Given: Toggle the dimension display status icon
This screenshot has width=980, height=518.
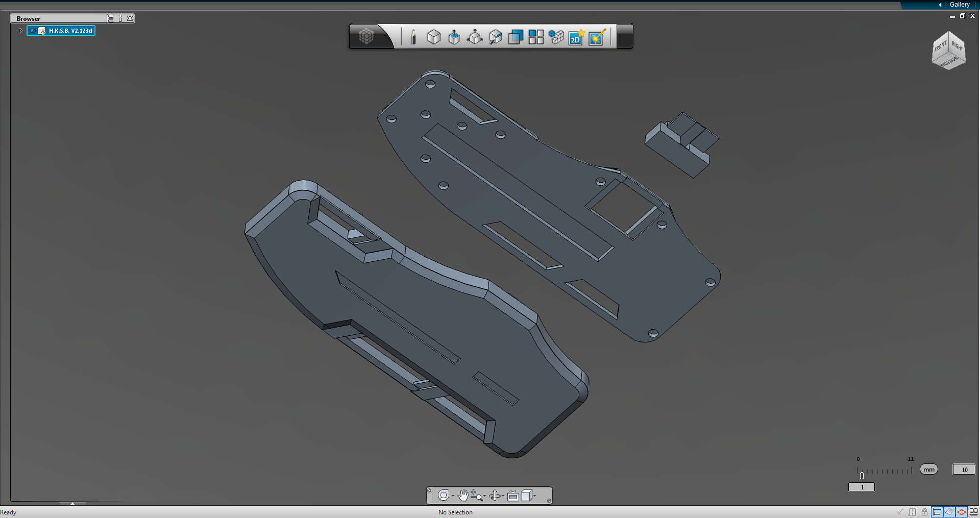Looking at the screenshot, I should [937, 512].
